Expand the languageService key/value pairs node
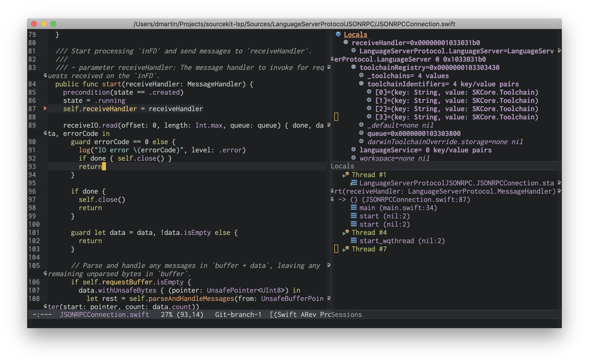The width and height of the screenshot is (589, 364). [x=354, y=150]
